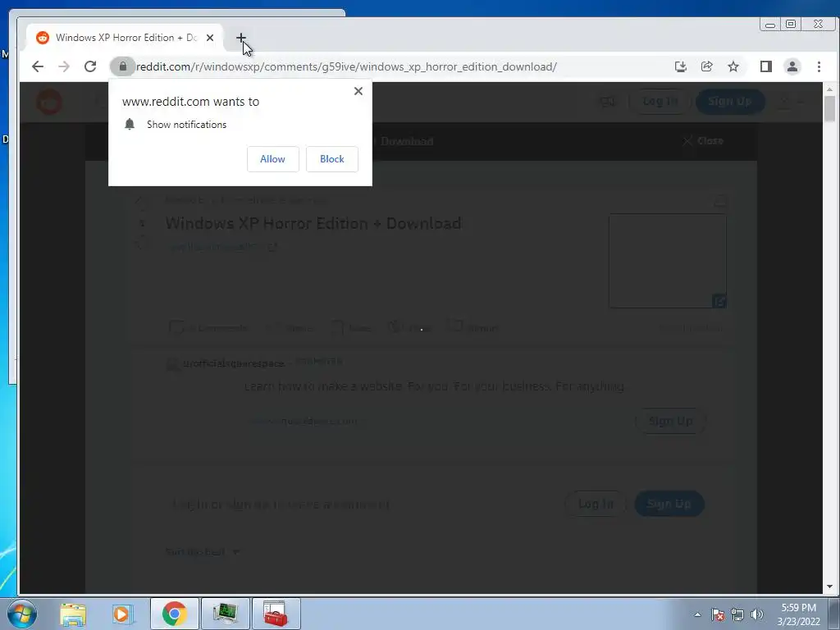Open the Chrome three-dot menu
The width and height of the screenshot is (840, 630).
pyautogui.click(x=819, y=66)
